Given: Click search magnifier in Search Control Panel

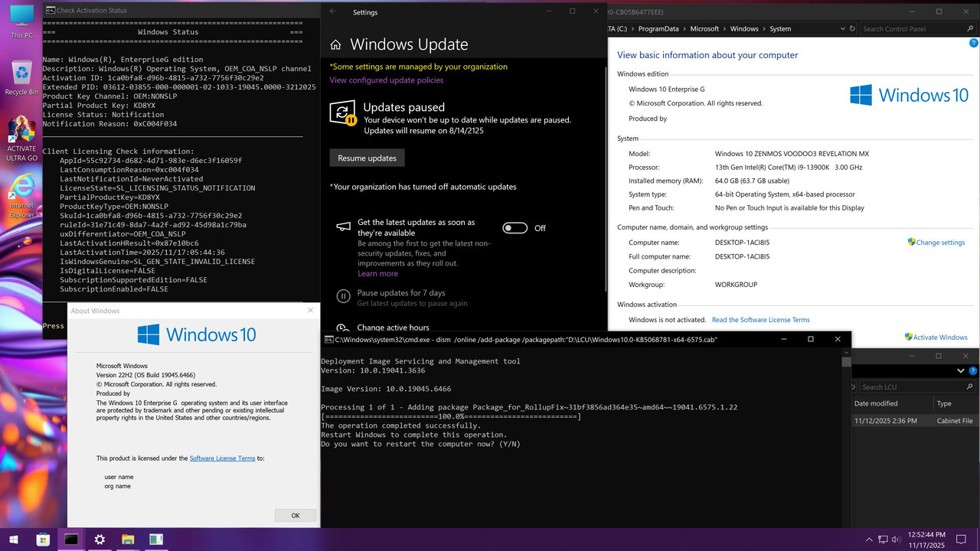Looking at the screenshot, I should click(970, 29).
